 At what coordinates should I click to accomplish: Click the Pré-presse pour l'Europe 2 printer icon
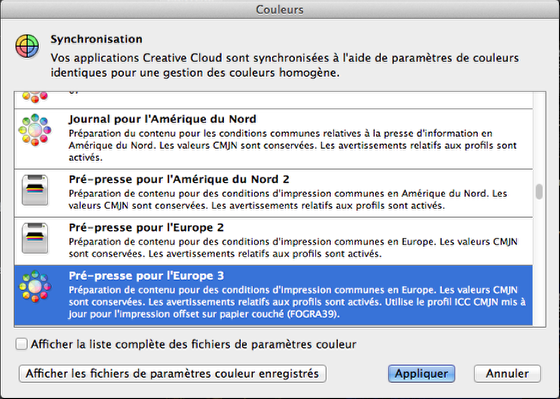tap(35, 238)
